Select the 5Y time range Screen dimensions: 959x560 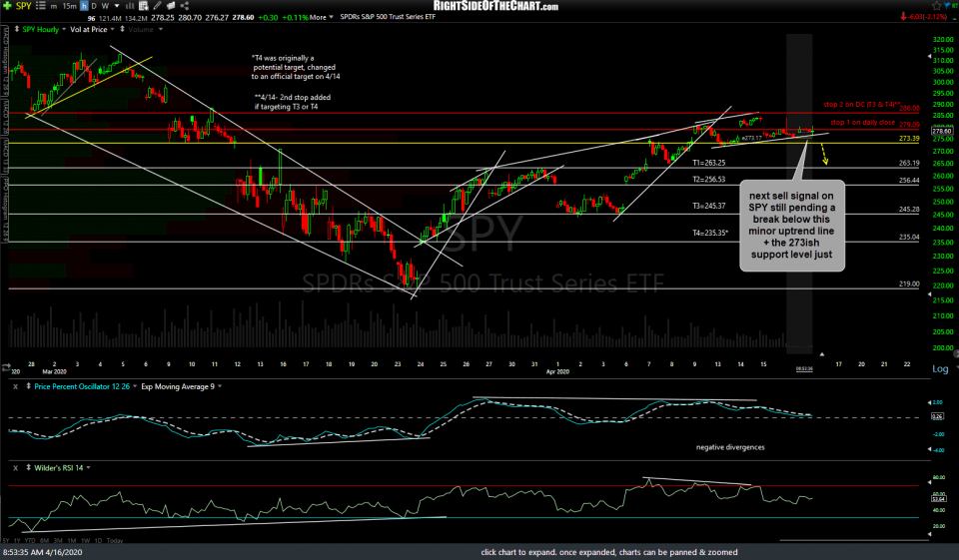point(6,540)
